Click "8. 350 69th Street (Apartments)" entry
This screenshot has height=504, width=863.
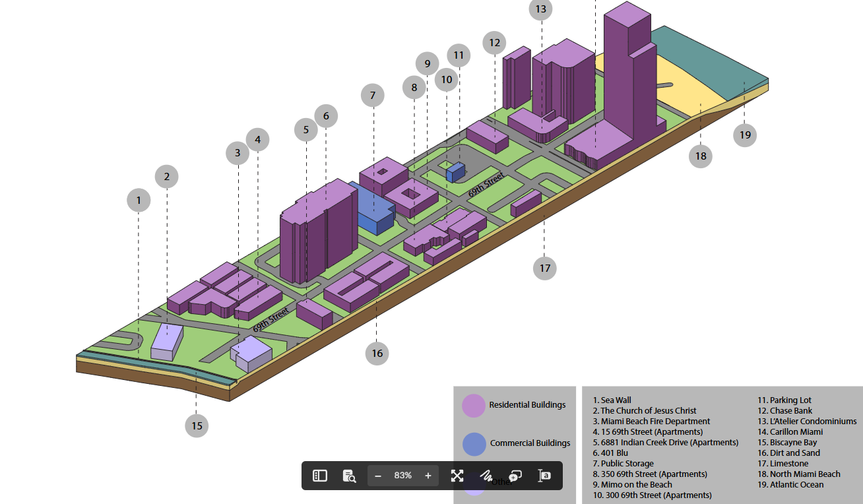[x=650, y=474]
